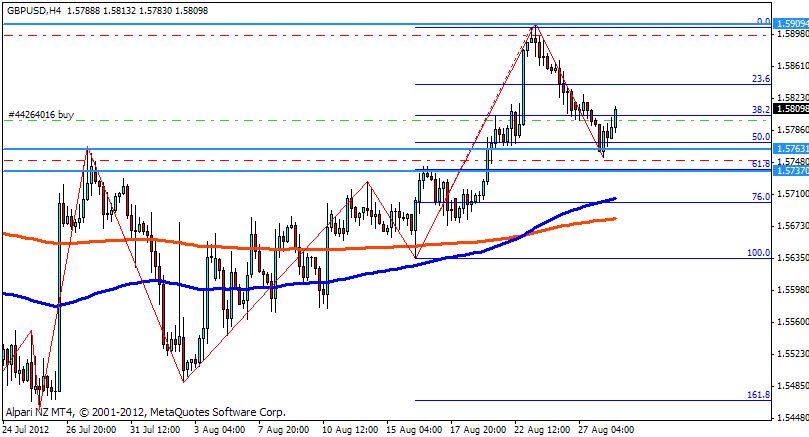Viewport: 809px width, 437px height.
Task: Click the 26 Jul 20:00 time label
Action: pyautogui.click(x=91, y=429)
